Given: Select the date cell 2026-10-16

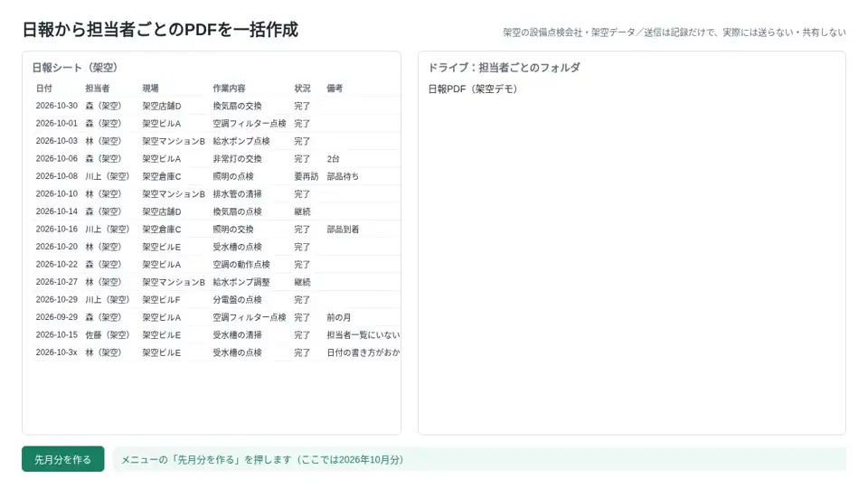Looking at the screenshot, I should (x=56, y=229).
